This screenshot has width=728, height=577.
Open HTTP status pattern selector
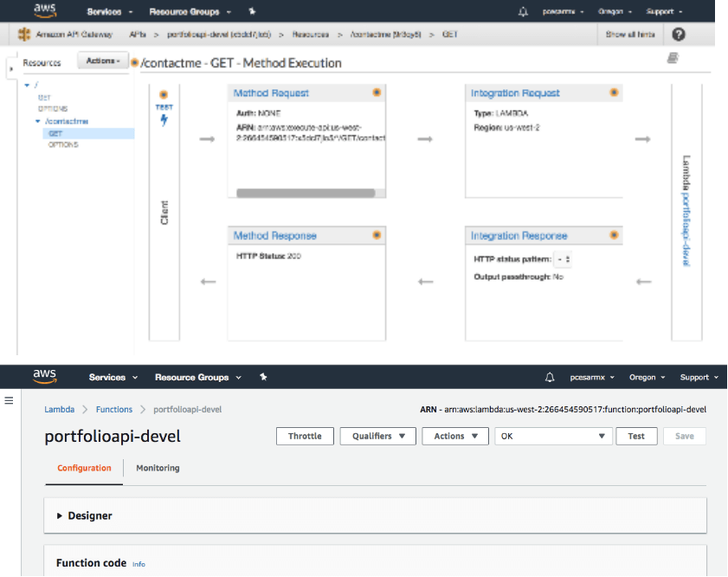[564, 259]
